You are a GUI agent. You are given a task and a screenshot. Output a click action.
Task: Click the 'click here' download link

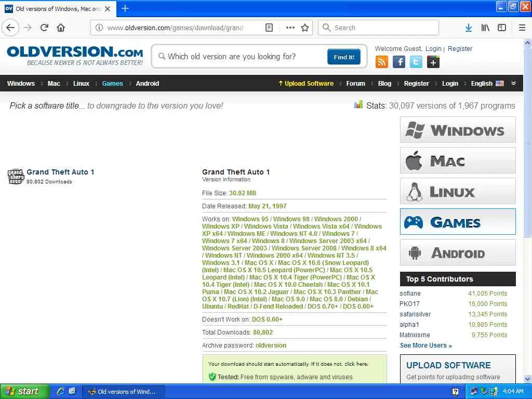pyautogui.click(x=356, y=364)
